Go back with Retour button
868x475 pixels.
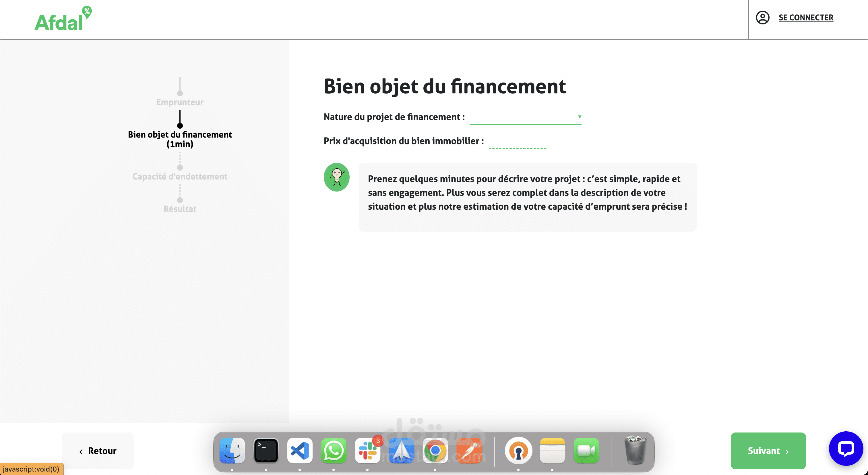(98, 451)
